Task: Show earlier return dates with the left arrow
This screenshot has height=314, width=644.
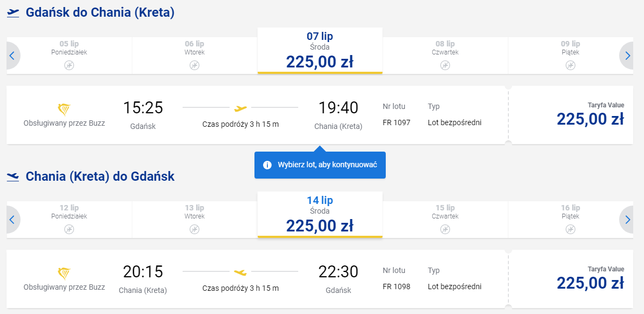Action: coord(12,220)
